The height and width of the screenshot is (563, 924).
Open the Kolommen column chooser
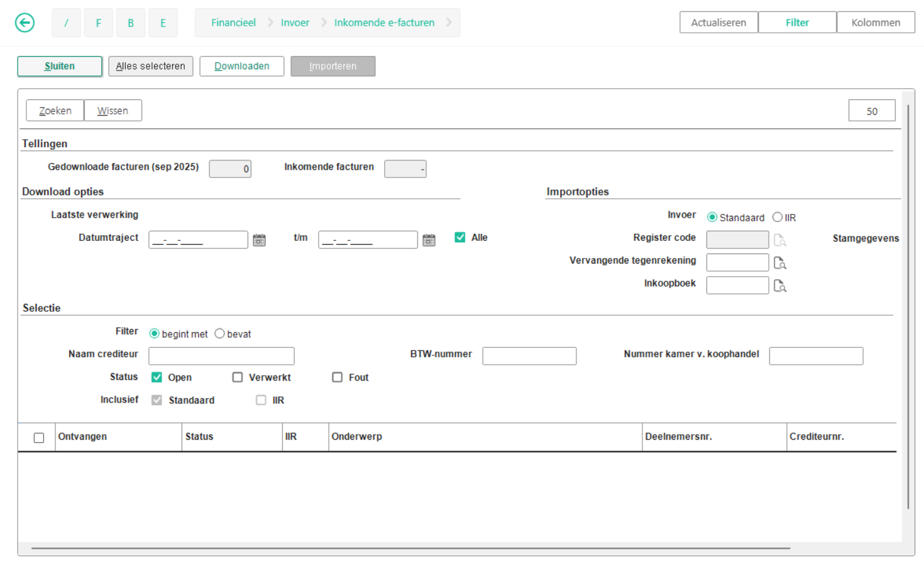pos(875,23)
